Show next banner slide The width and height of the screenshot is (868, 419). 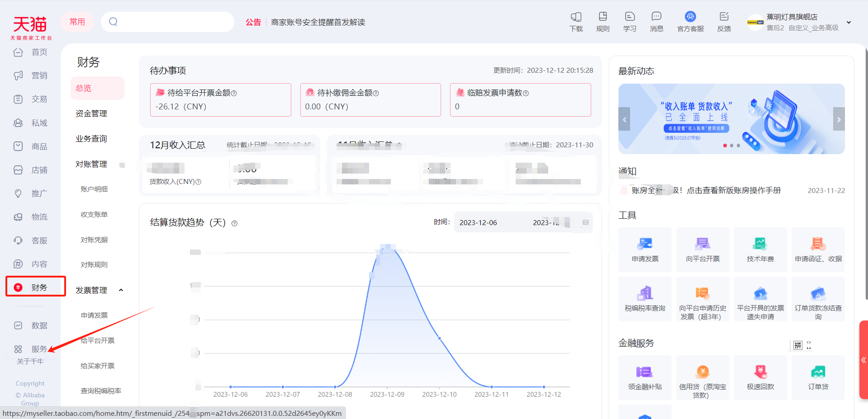839,119
